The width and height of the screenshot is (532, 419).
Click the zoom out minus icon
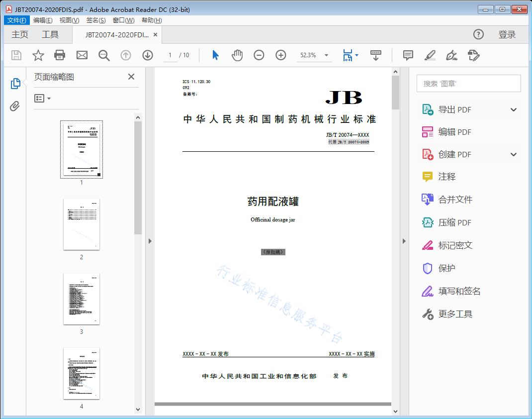coord(259,55)
